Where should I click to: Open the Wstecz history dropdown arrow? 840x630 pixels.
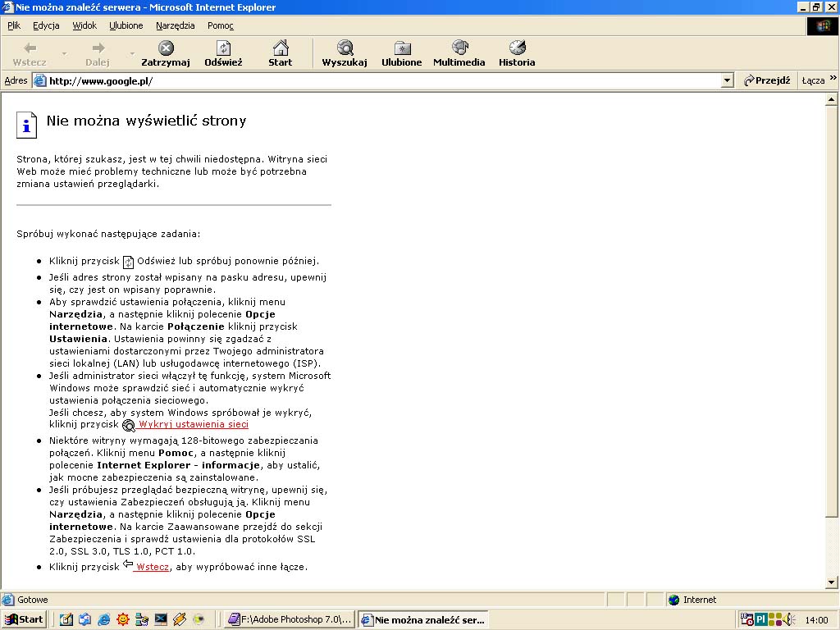click(x=64, y=54)
